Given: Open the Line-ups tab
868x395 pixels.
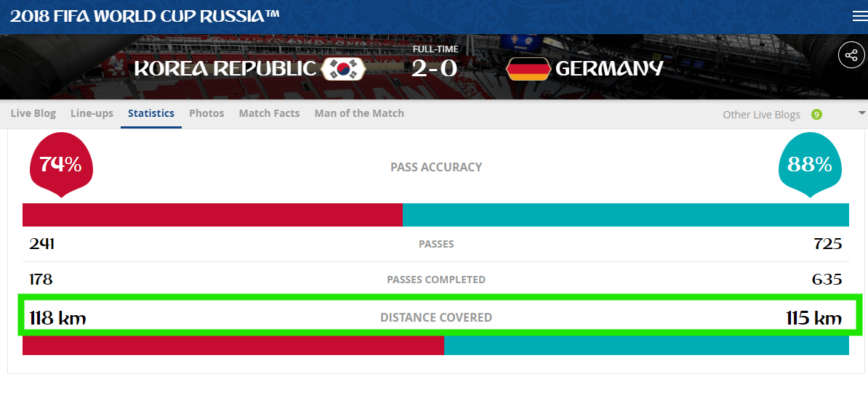Looking at the screenshot, I should [x=92, y=113].
